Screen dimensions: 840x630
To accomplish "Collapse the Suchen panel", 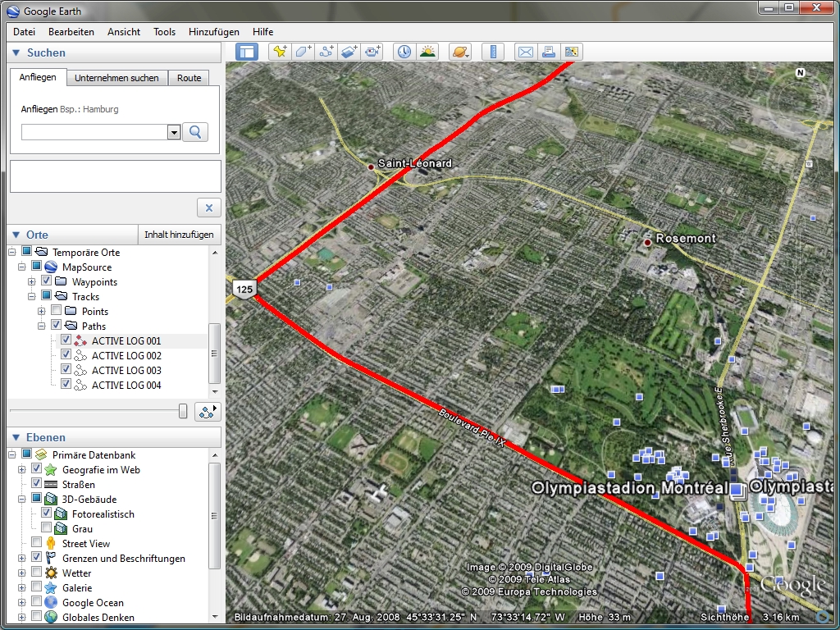I will click(16, 52).
